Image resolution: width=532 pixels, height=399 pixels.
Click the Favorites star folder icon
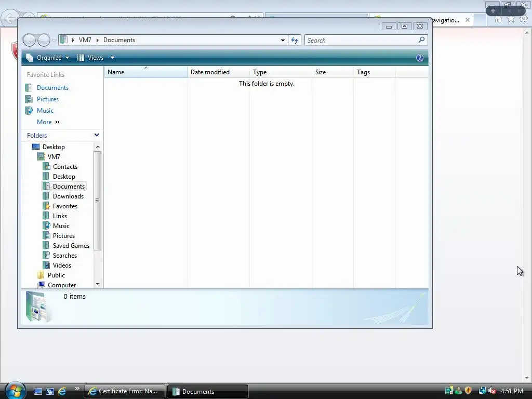(46, 206)
